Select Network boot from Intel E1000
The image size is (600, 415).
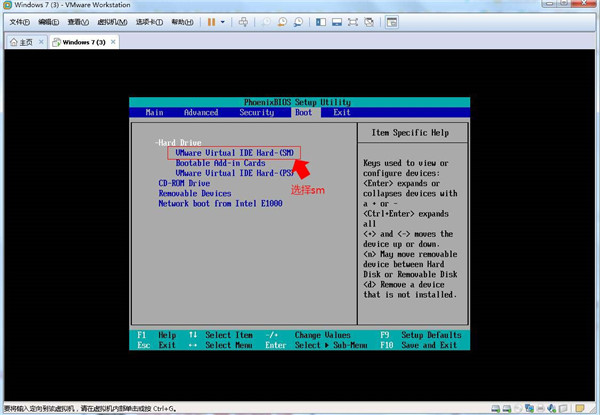(220, 203)
